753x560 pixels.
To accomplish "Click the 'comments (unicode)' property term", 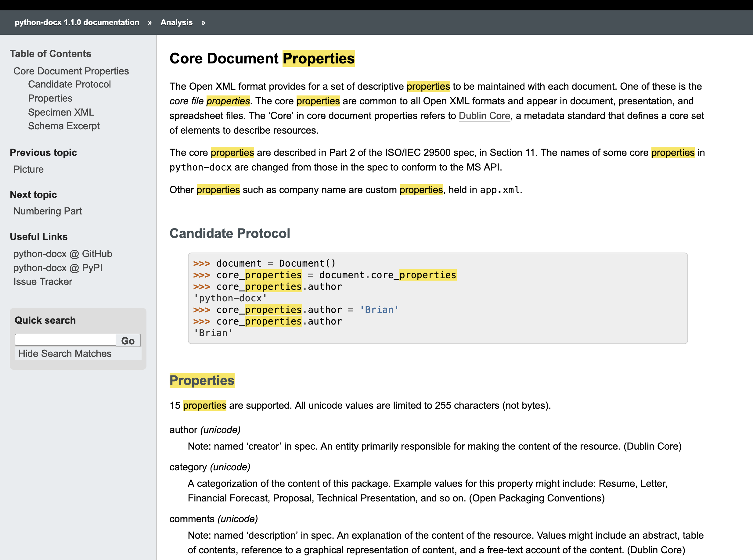I will 214,519.
